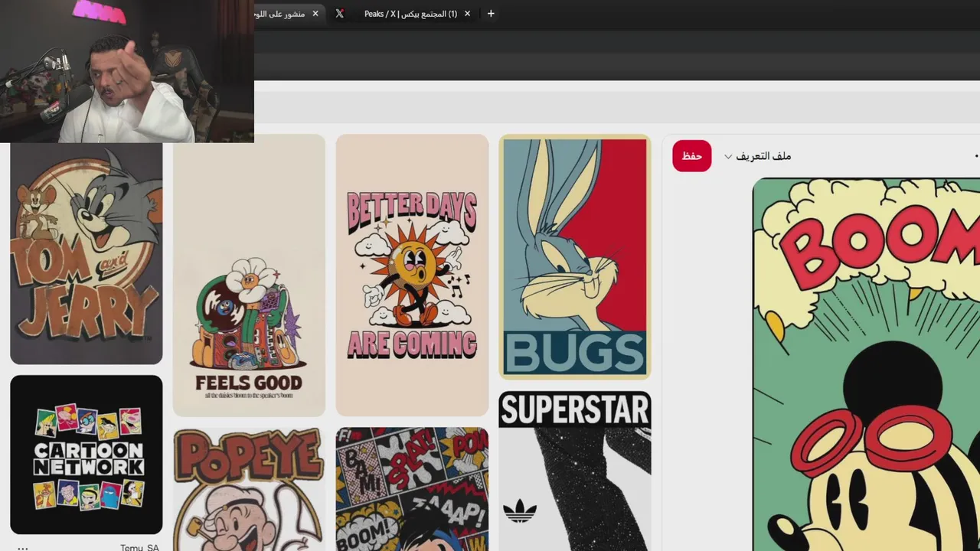980x551 pixels.
Task: Open a new browser tab
Action: pos(491,14)
